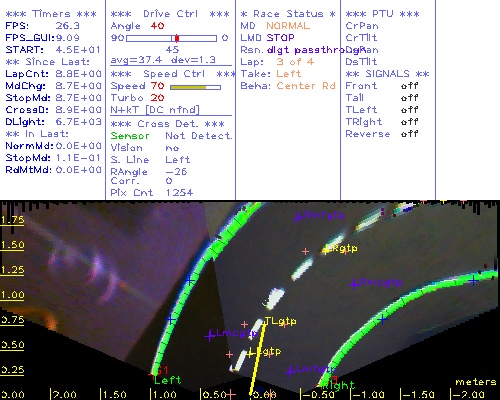The image size is (500, 400).
Task: Toggle the Front signal off indicator
Action: (409, 86)
